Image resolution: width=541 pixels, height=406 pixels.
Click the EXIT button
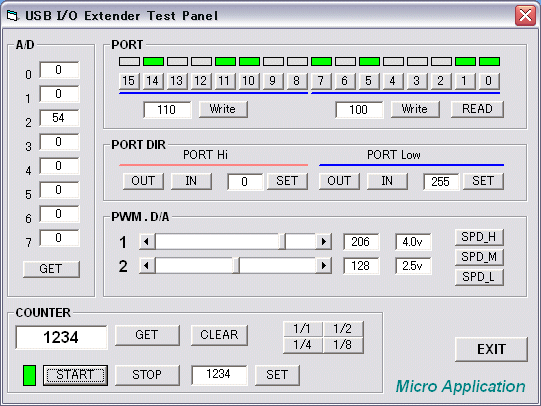pyautogui.click(x=491, y=349)
